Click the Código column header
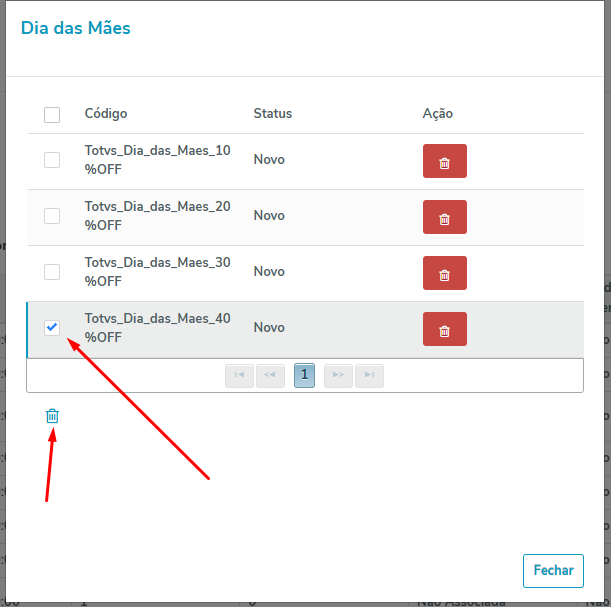Viewport: 611px width, 607px height. [106, 114]
